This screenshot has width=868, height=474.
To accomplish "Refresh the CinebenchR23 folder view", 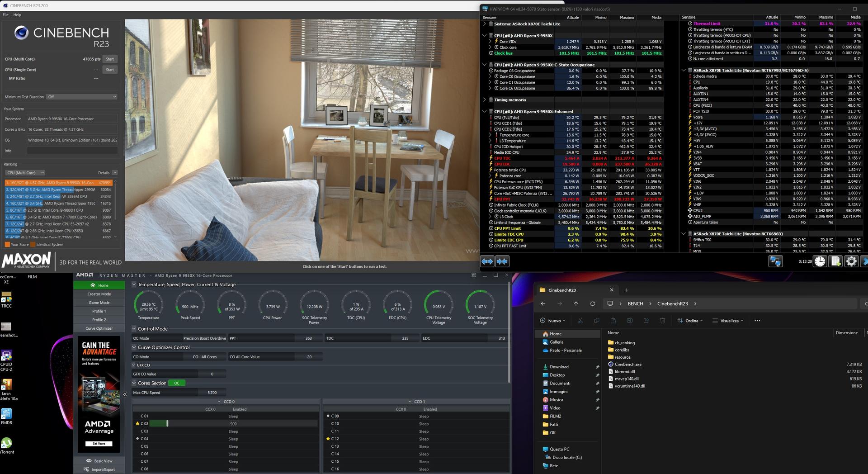I will [x=592, y=303].
